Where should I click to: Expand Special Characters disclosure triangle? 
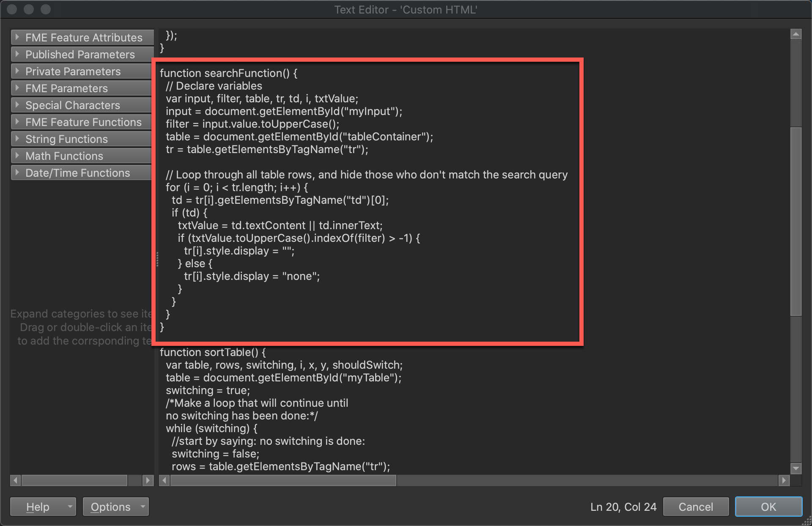coord(17,105)
